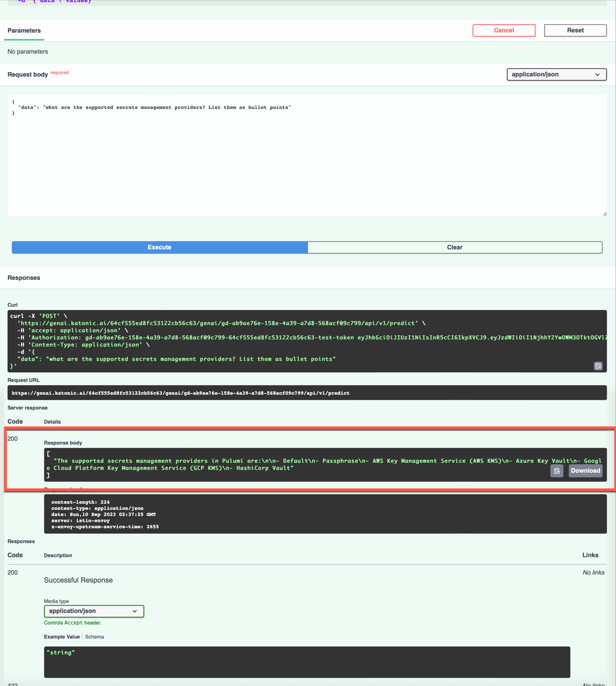This screenshot has width=616, height=686.
Task: Click the Details column header
Action: 52,422
